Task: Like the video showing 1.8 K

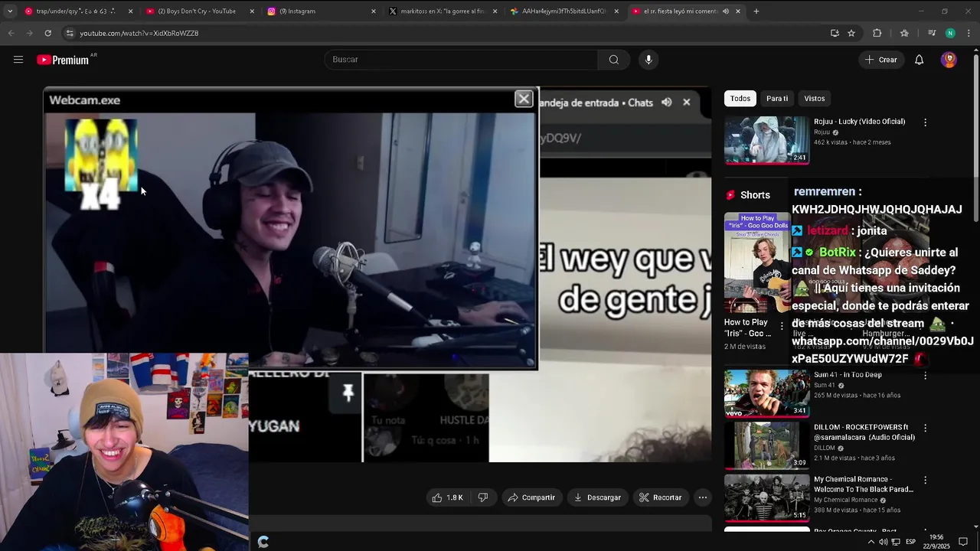Action: pos(447,497)
